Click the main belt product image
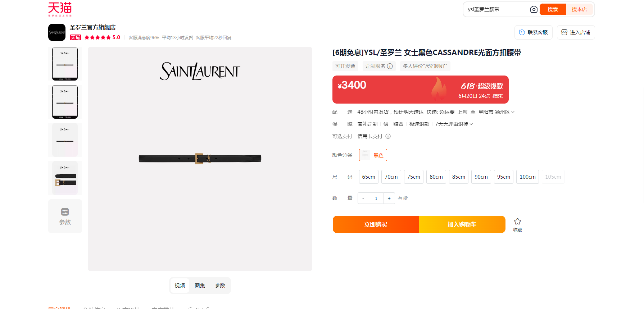 click(x=200, y=159)
